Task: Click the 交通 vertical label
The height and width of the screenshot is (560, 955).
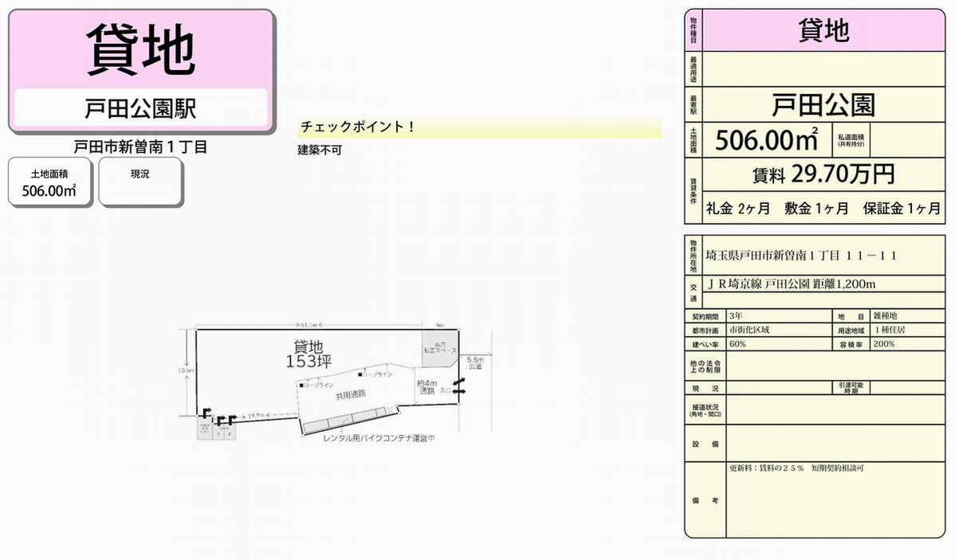Action: pos(693,292)
